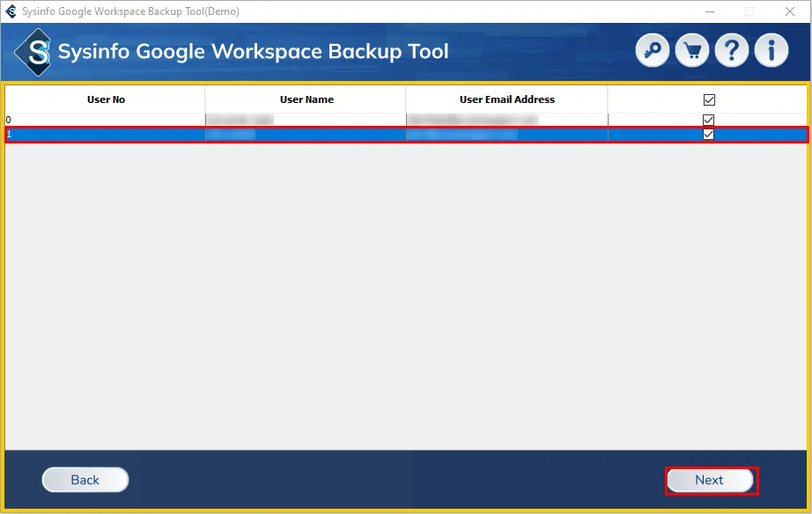
Task: Click the User Name column header
Action: (306, 99)
